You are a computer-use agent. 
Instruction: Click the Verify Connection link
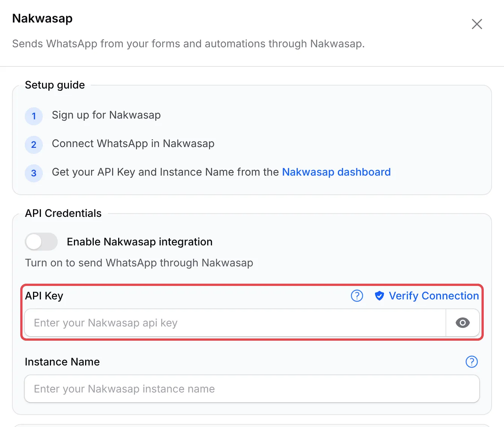pos(434,296)
